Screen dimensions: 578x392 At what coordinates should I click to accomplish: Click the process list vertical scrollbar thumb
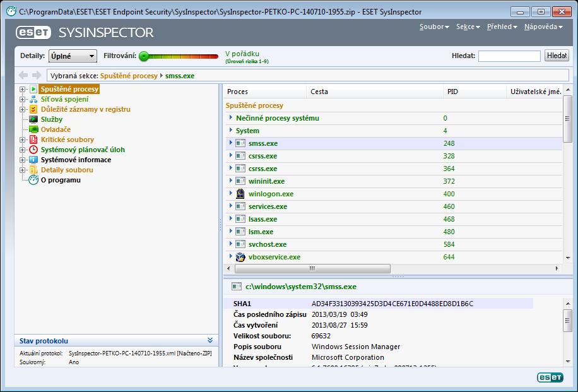(x=568, y=119)
